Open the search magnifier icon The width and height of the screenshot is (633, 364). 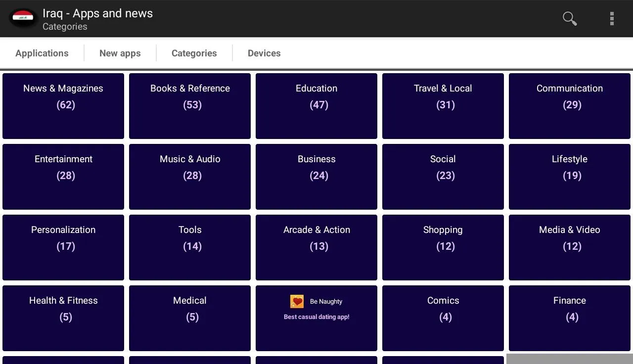[570, 19]
